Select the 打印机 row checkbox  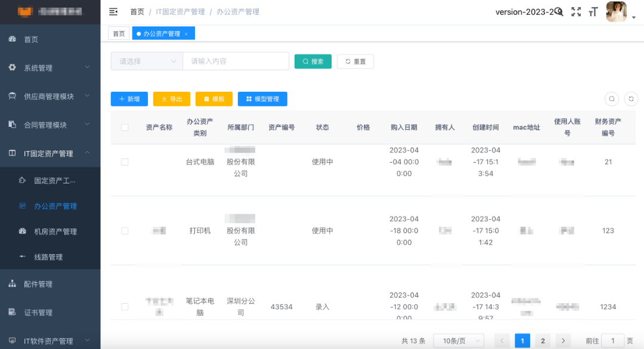[125, 230]
